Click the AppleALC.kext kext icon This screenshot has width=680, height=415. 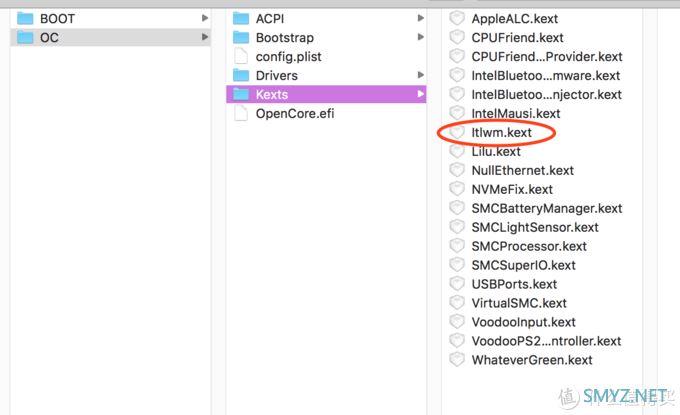click(x=457, y=19)
